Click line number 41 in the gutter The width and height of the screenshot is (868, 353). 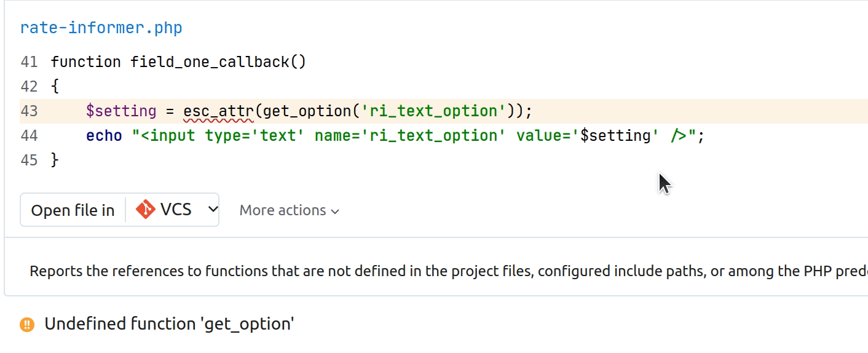[x=29, y=62]
